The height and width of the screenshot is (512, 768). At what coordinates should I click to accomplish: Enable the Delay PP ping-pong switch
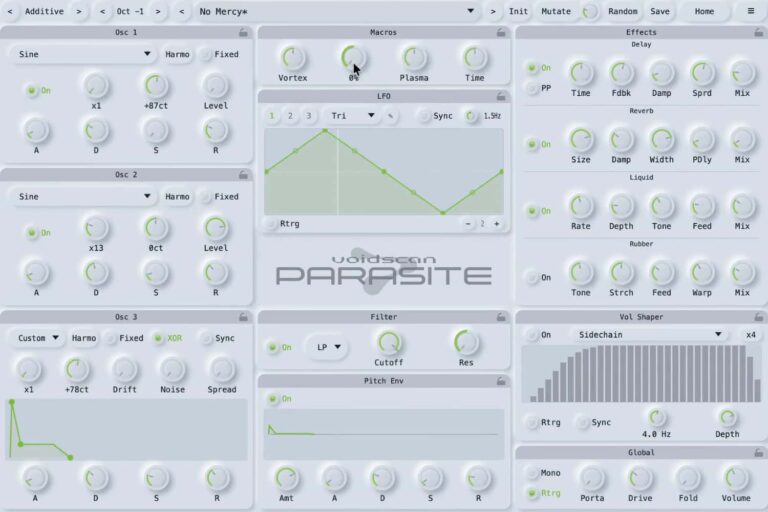point(539,88)
